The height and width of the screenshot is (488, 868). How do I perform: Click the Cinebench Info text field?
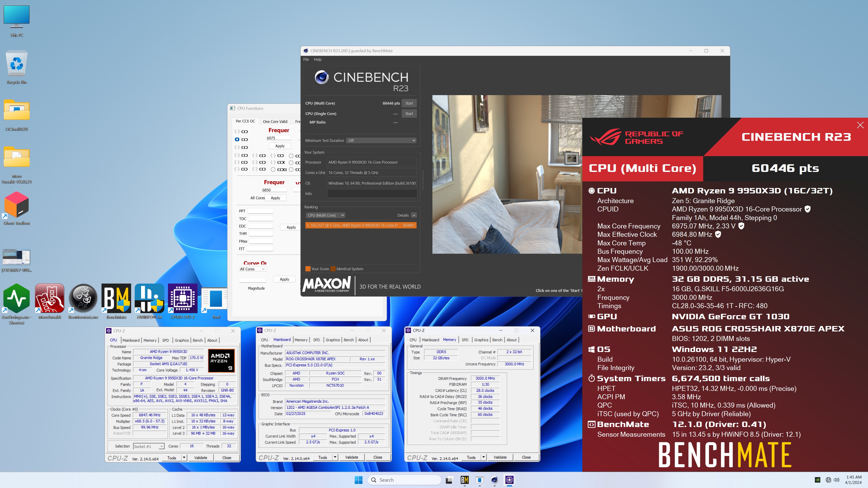click(372, 193)
